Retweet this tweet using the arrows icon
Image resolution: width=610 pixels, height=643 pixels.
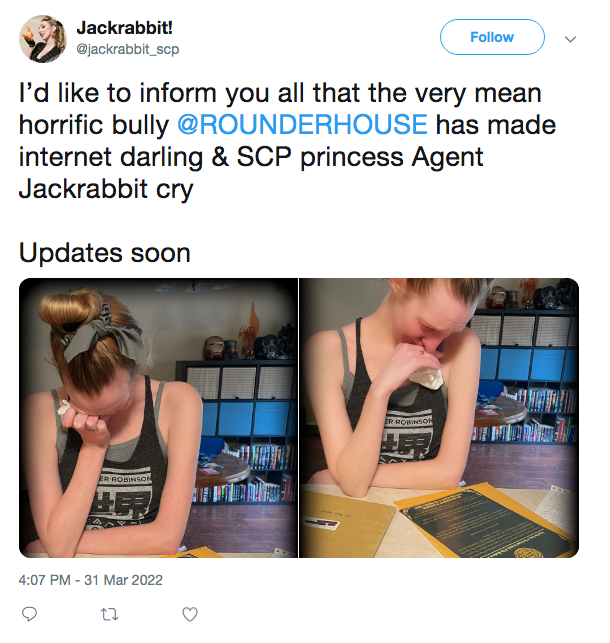tap(109, 614)
